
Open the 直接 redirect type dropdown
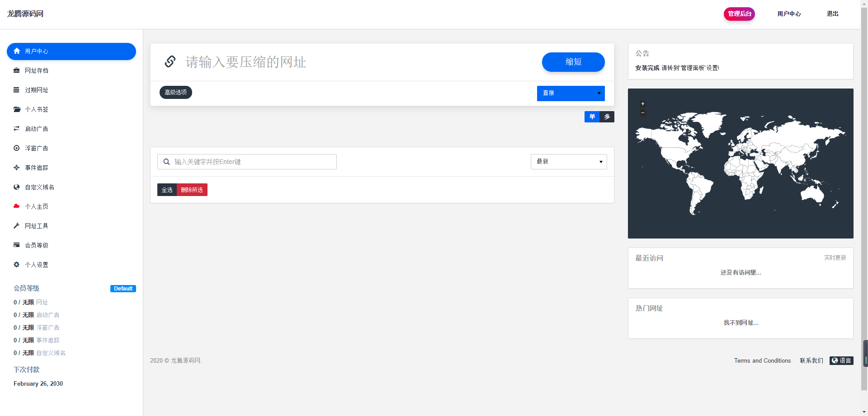pos(571,93)
